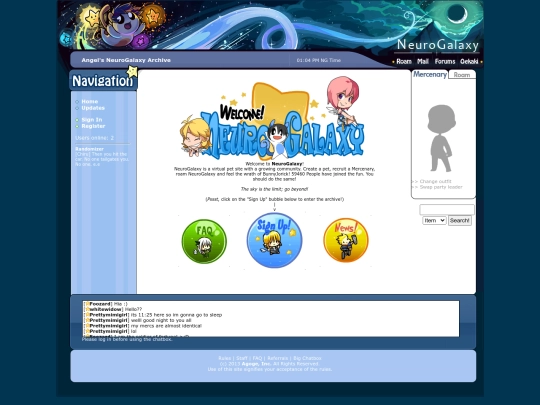540x405 pixels.
Task: Switch to the Room tab in side panel
Action: click(x=461, y=75)
